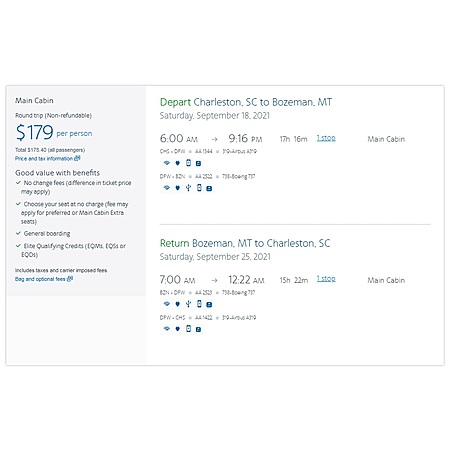Click the Wi-Fi icon for the BZN-DFW flight
The image size is (450, 450).
[167, 304]
